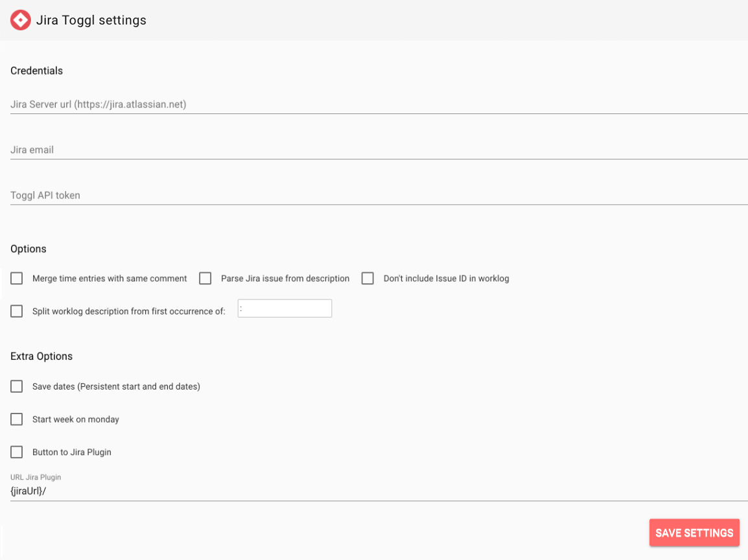This screenshot has height=560, width=748.
Task: Toggle Don't include Issue ID in worklog
Action: (368, 278)
